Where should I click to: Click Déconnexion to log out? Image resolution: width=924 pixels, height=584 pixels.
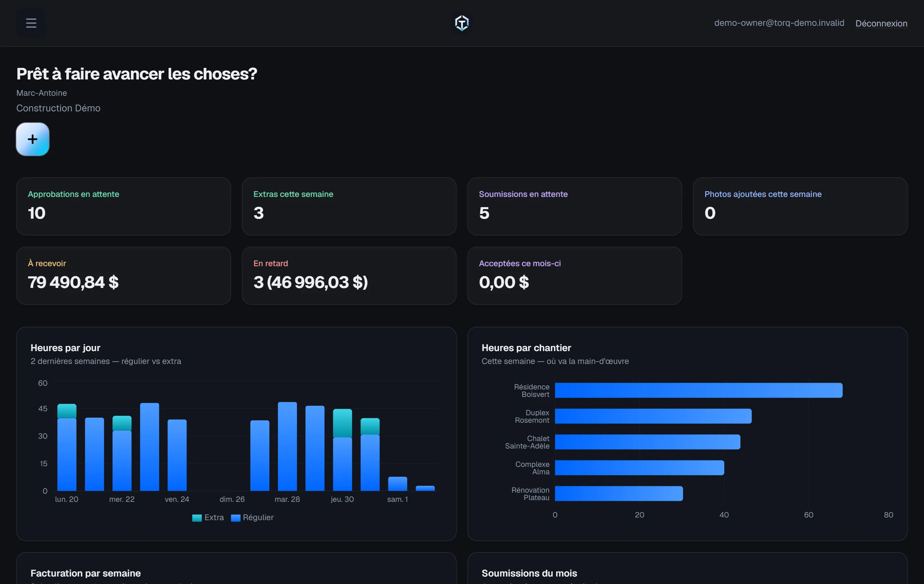coord(881,23)
